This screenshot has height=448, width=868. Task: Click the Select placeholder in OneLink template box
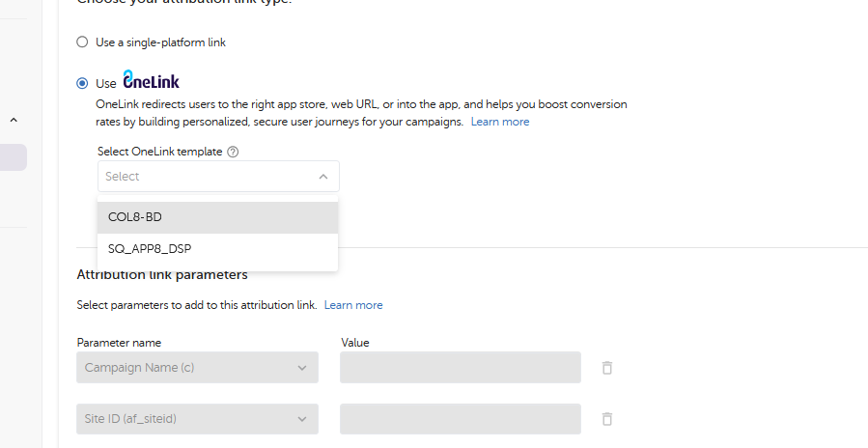pyautogui.click(x=123, y=177)
